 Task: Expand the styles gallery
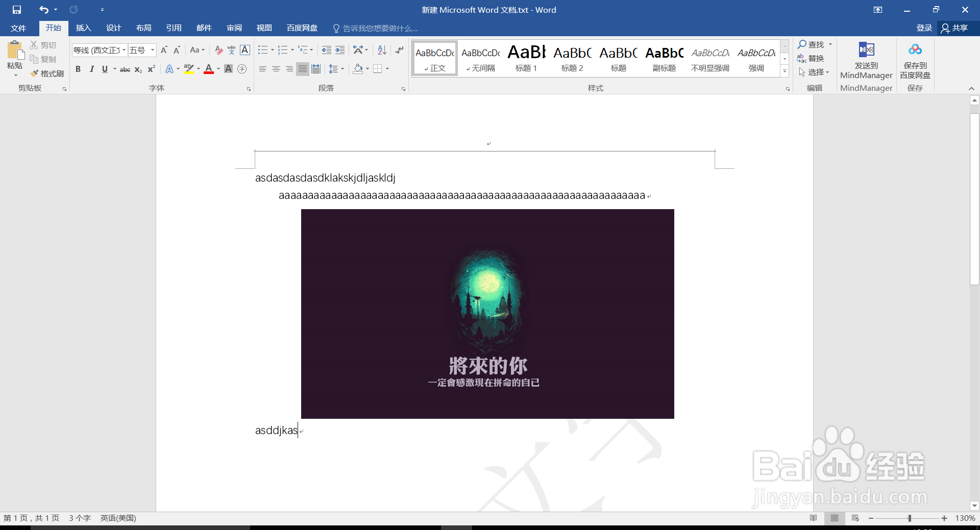pyautogui.click(x=785, y=71)
